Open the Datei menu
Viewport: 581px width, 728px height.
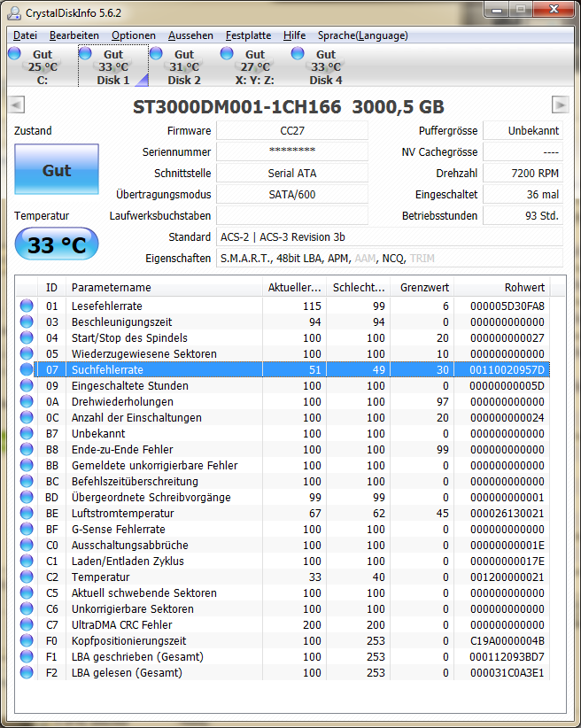coord(25,35)
